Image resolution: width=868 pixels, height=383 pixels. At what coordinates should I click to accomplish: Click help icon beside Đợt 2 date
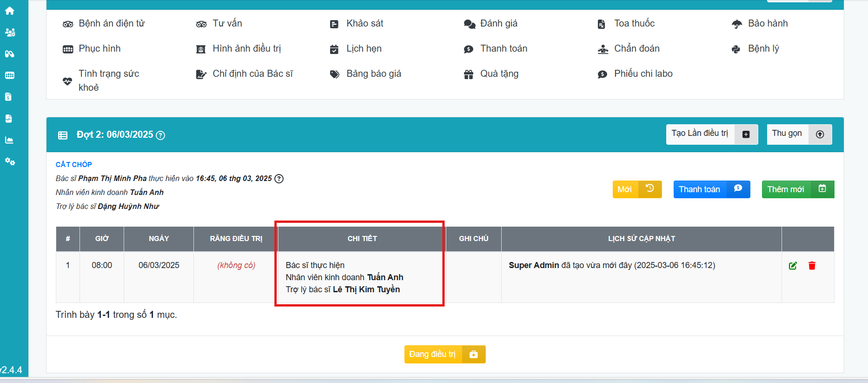click(x=160, y=135)
